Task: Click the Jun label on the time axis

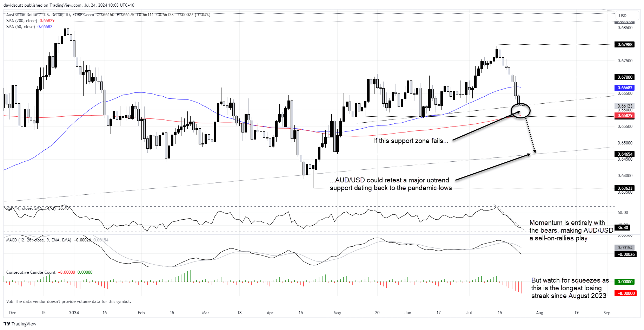Action: tap(408, 313)
